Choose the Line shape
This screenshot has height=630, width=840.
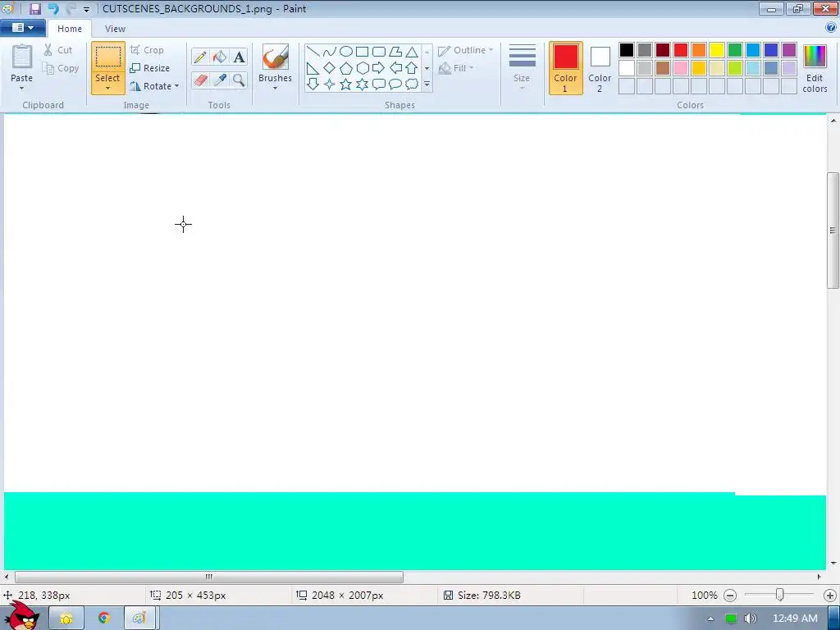tap(313, 52)
